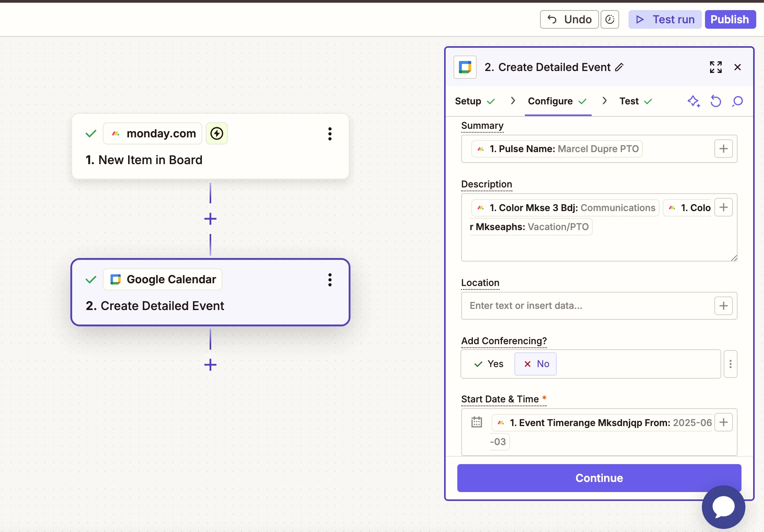Add a step between monday.com and Google Calendar
The height and width of the screenshot is (532, 764).
[x=210, y=219]
